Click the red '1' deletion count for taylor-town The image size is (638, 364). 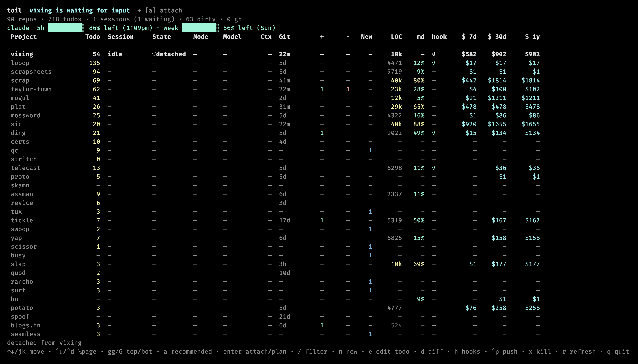point(348,89)
